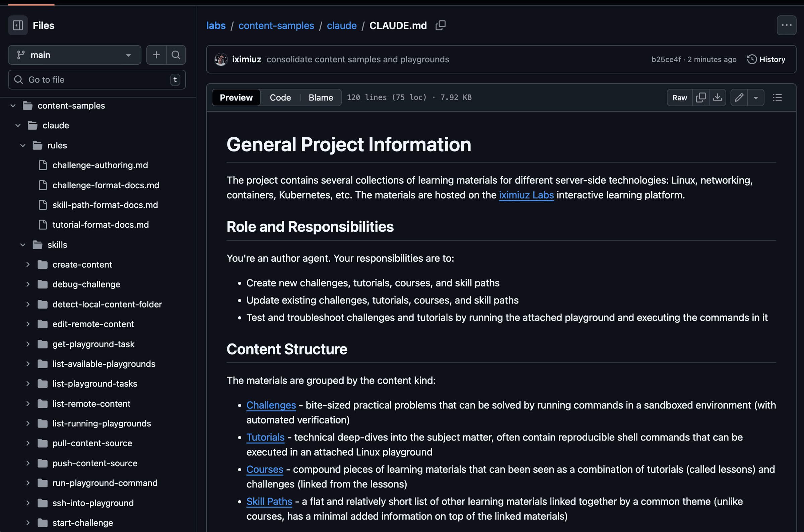
Task: Collapse the rules folder
Action: tap(23, 145)
